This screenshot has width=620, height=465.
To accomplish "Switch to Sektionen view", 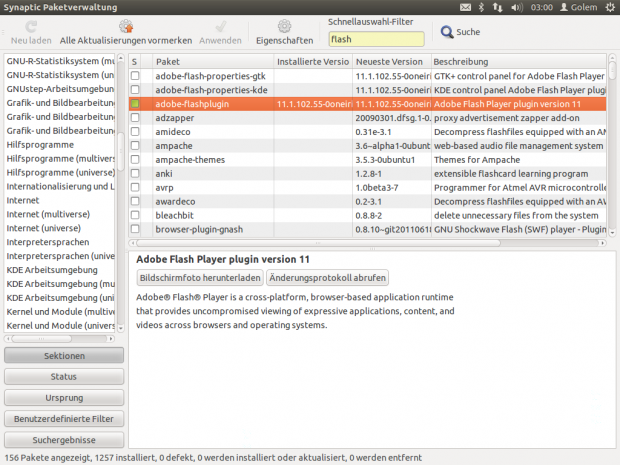I will (x=64, y=355).
